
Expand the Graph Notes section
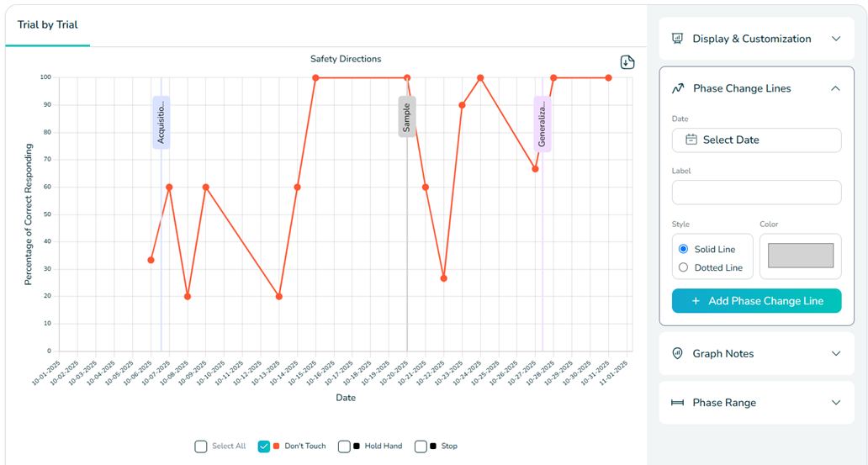tap(835, 354)
